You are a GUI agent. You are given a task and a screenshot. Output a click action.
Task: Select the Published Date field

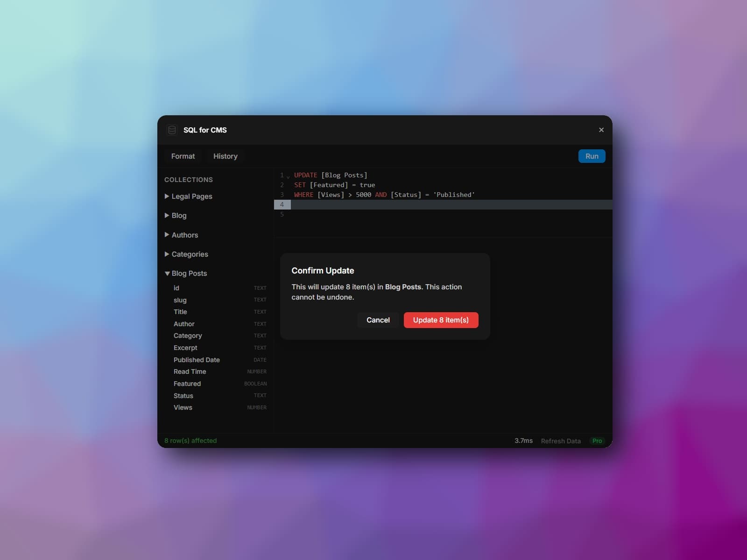tap(197, 360)
